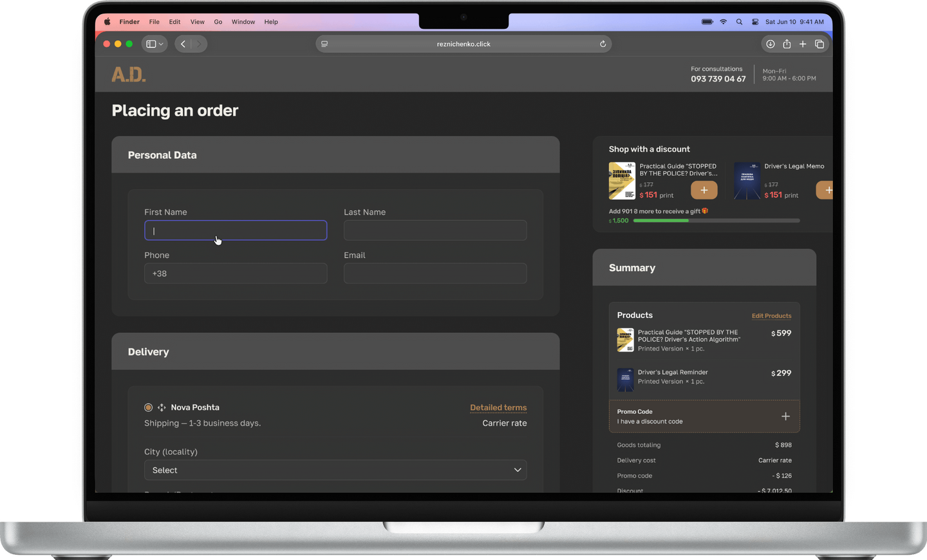Open Control Center icon
927x560 pixels.
click(755, 22)
